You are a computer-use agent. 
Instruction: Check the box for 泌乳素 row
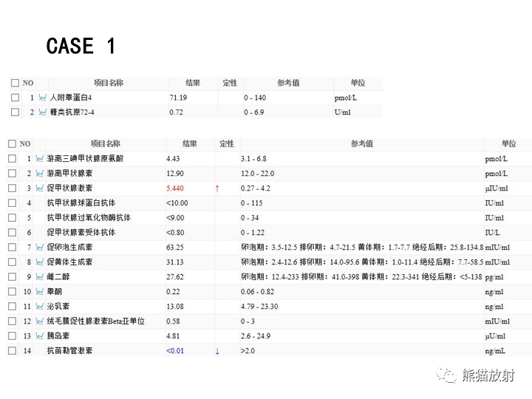click(13, 306)
